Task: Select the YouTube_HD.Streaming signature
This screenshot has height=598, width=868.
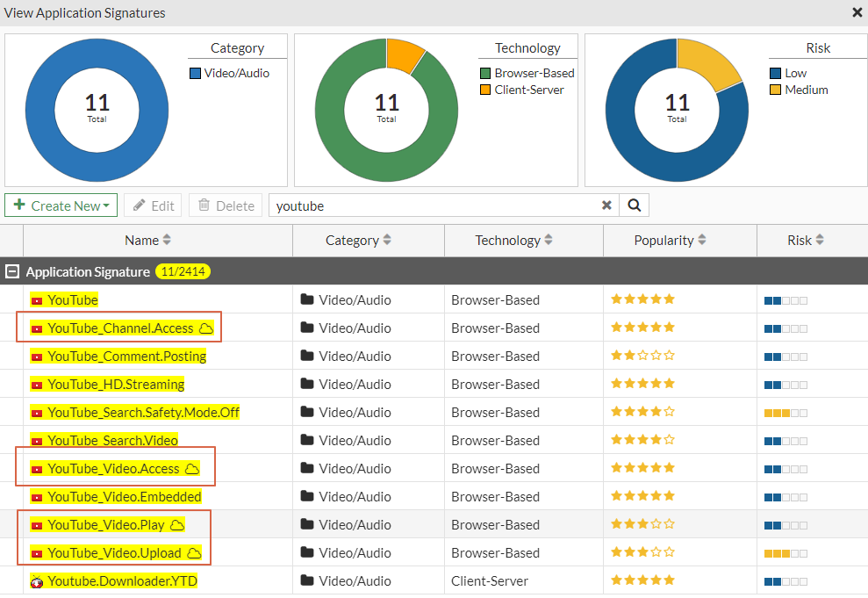Action: pyautogui.click(x=116, y=385)
